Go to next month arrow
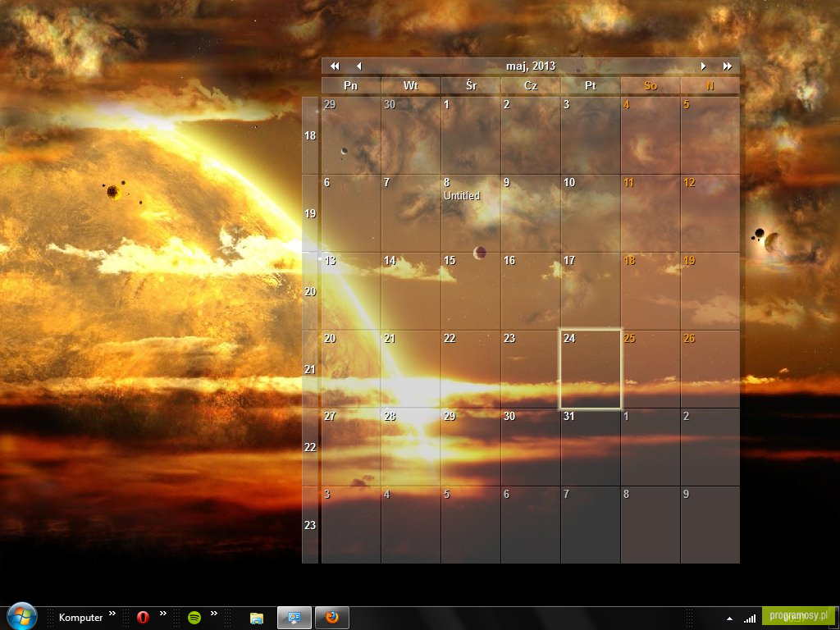Image resolution: width=840 pixels, height=630 pixels. [x=703, y=66]
